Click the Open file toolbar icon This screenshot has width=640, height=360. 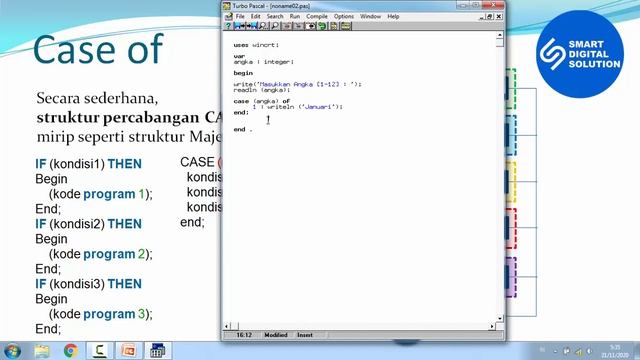click(x=239, y=26)
